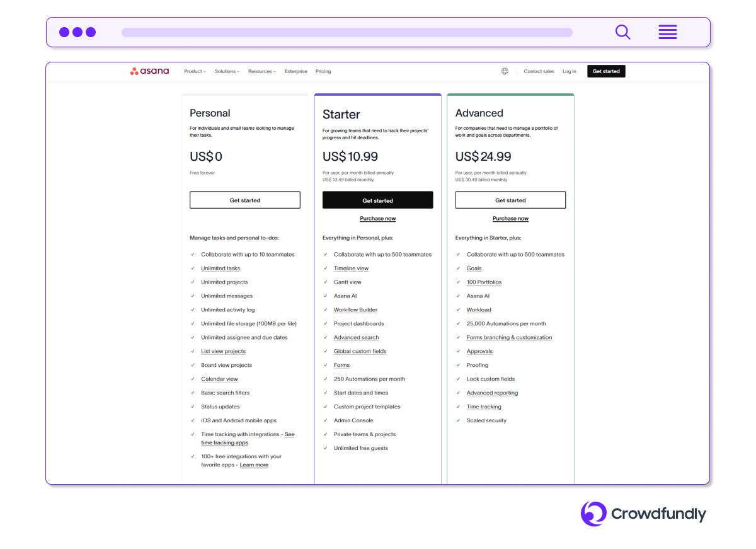Click Contact sales link
Viewport: 756px width, 549px height.
point(539,71)
